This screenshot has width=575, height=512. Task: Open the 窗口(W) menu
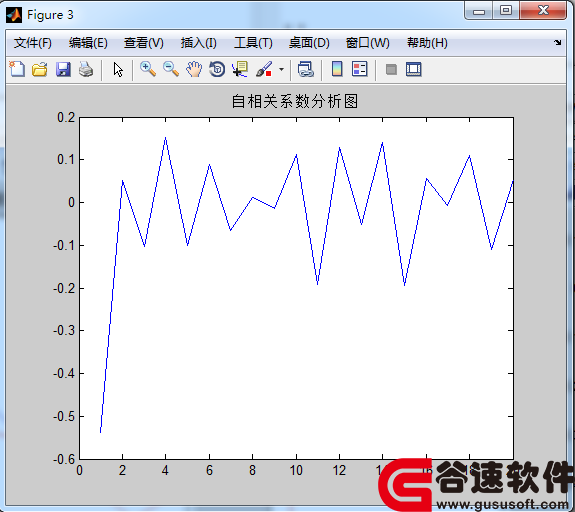click(x=367, y=43)
